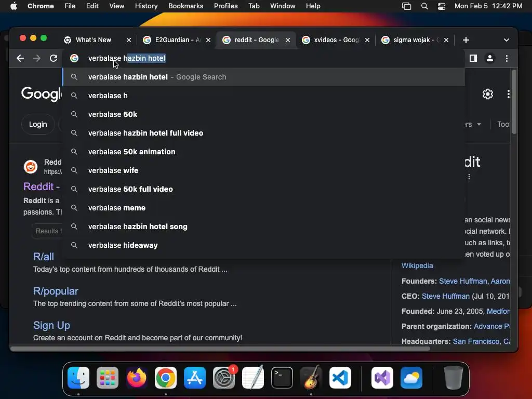
Task: Close the sigma wojak tab
Action: tap(446, 40)
